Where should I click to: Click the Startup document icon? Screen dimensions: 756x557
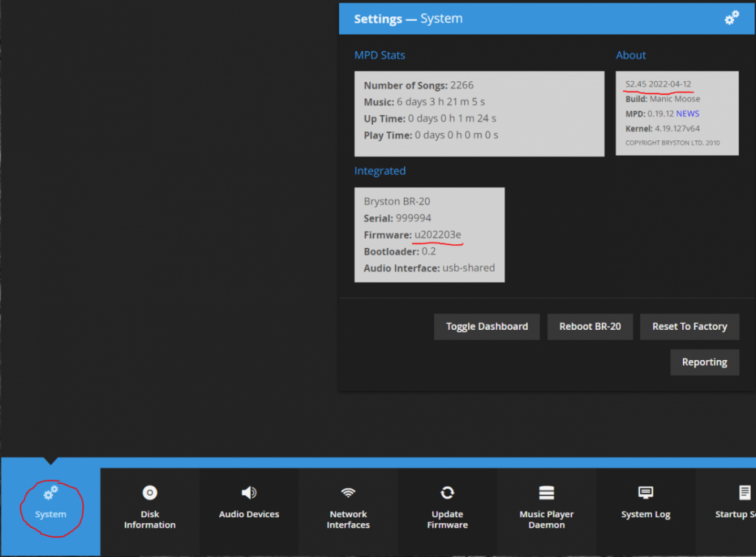click(x=745, y=492)
